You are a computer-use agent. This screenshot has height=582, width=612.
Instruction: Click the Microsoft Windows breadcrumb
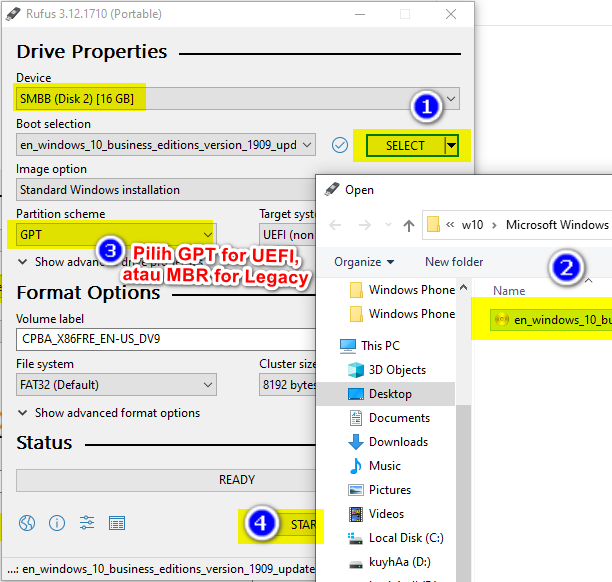pos(557,225)
